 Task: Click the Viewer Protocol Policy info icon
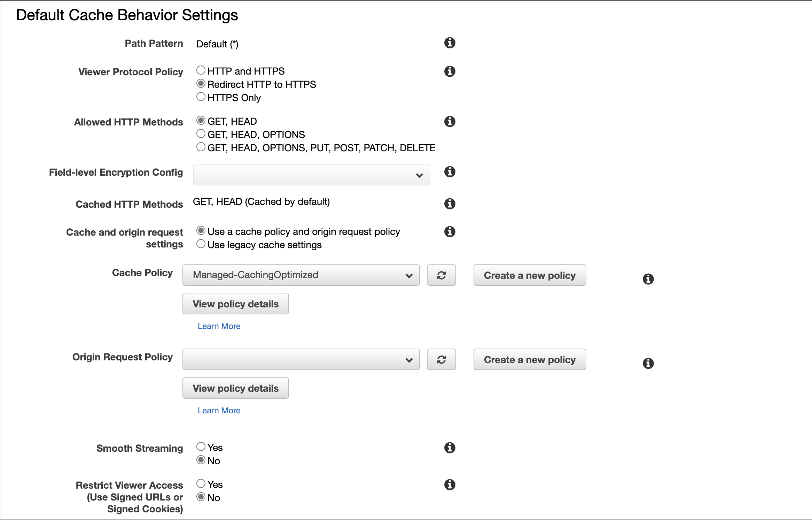450,71
